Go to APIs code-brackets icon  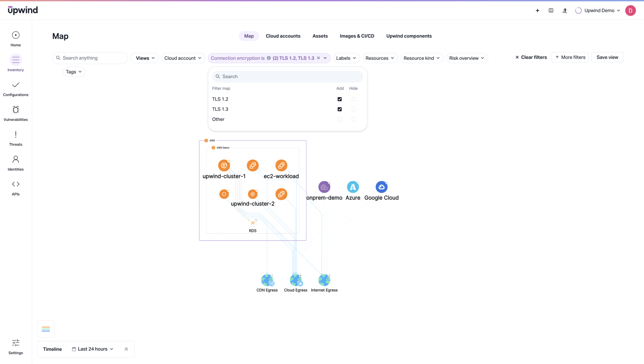click(16, 184)
